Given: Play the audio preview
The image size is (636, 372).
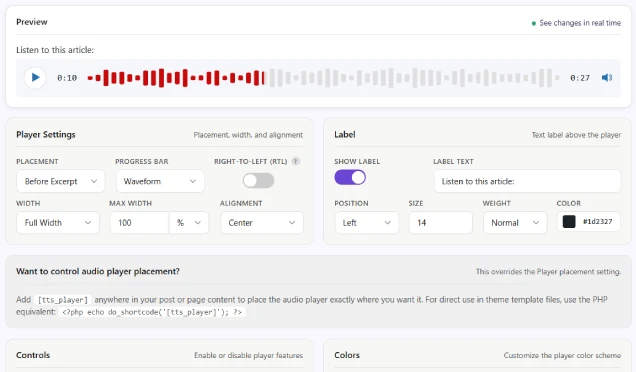Looking at the screenshot, I should tap(35, 77).
